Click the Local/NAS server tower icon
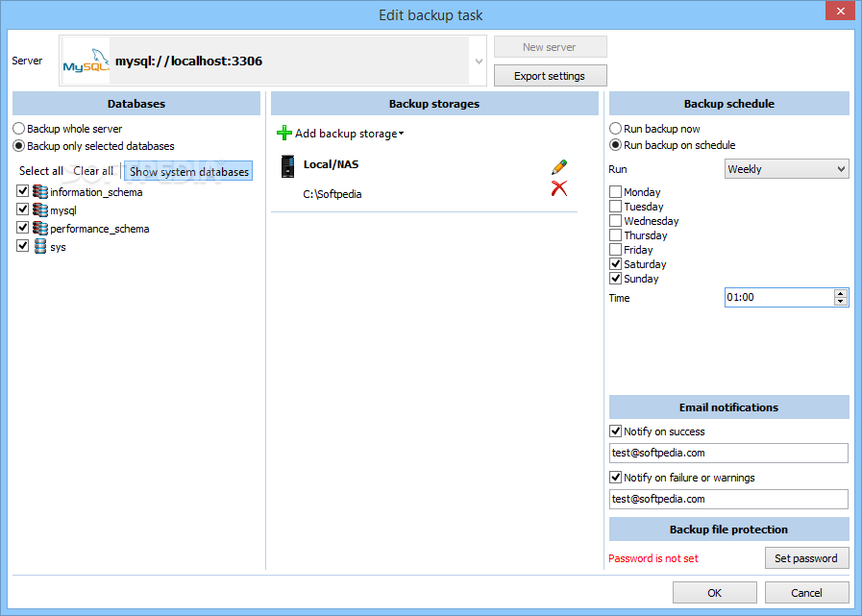This screenshot has height=616, width=862. click(287, 166)
